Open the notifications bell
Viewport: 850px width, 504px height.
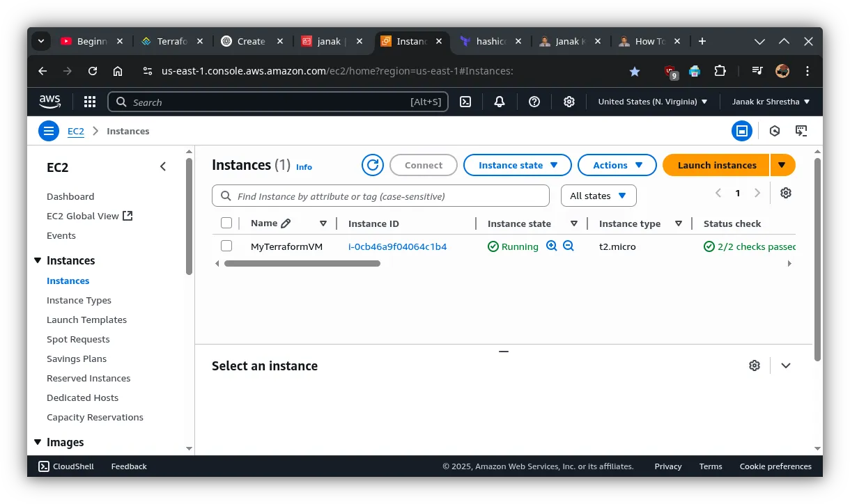point(500,102)
